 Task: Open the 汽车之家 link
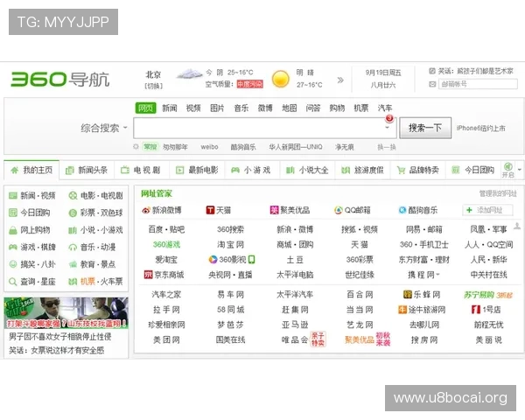click(166, 295)
